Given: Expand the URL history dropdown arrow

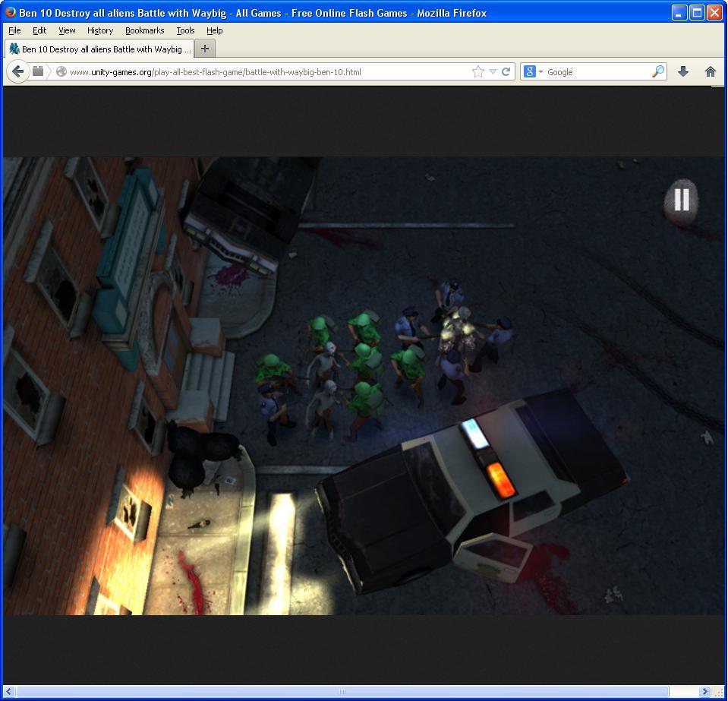Looking at the screenshot, I should 493,71.
